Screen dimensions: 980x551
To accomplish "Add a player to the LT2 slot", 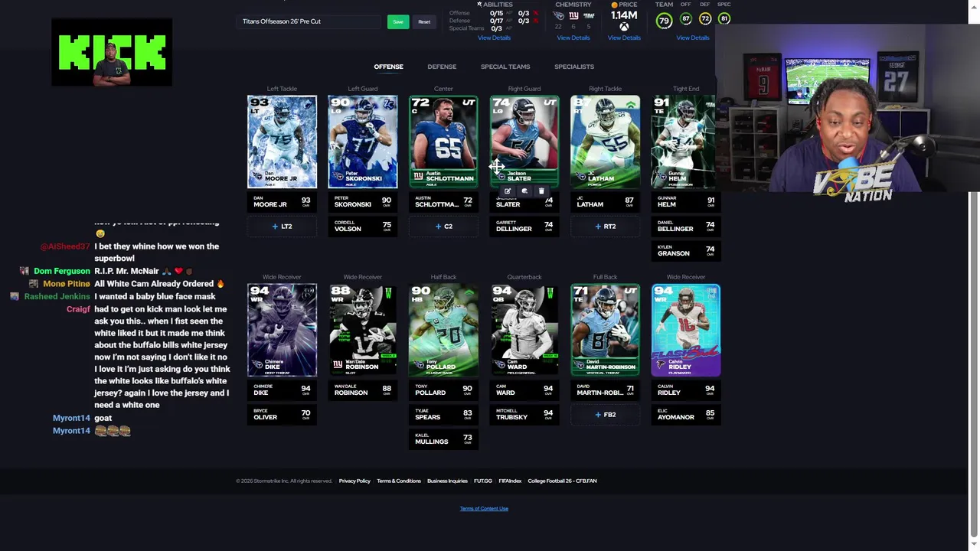I will (282, 227).
